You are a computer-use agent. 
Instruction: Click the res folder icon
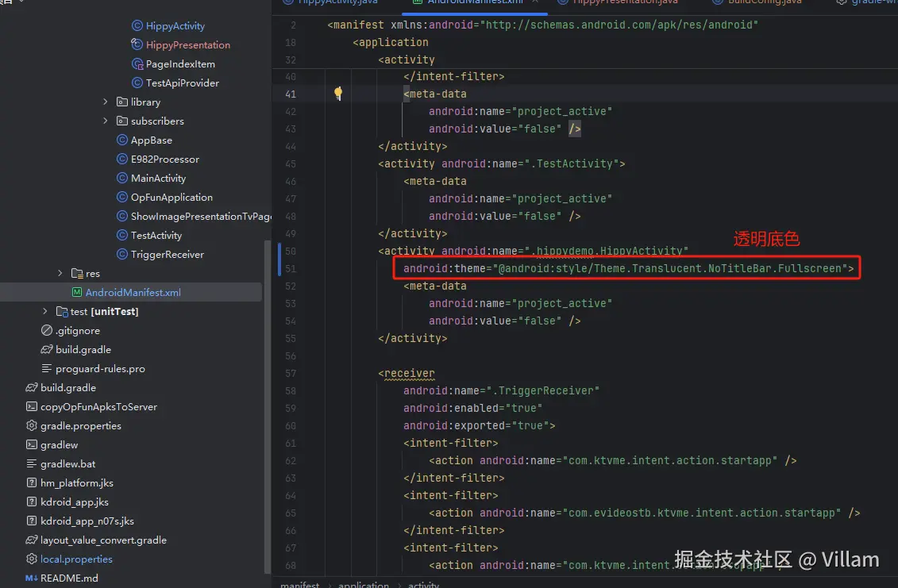click(77, 273)
